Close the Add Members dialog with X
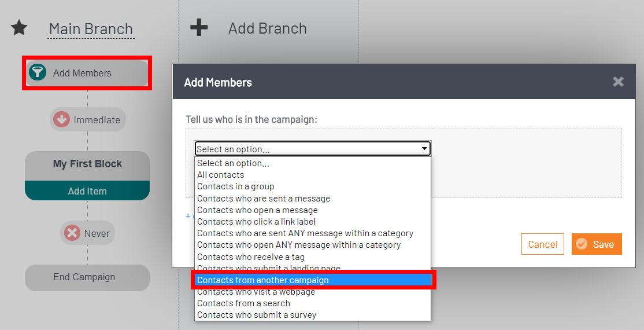This screenshot has height=330, width=644. pyautogui.click(x=618, y=82)
